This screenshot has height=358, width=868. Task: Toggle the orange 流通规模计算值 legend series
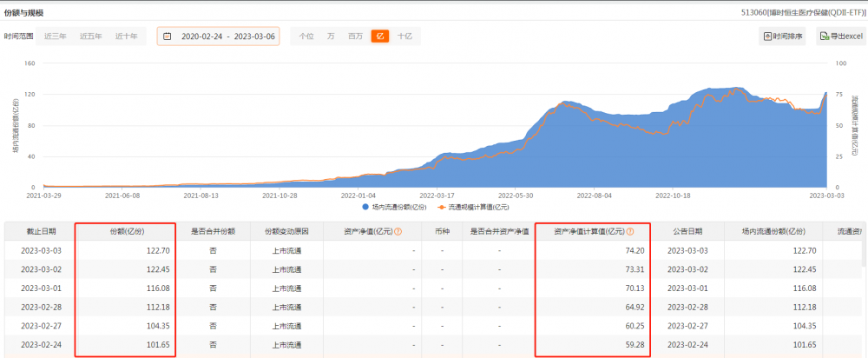[x=467, y=207]
